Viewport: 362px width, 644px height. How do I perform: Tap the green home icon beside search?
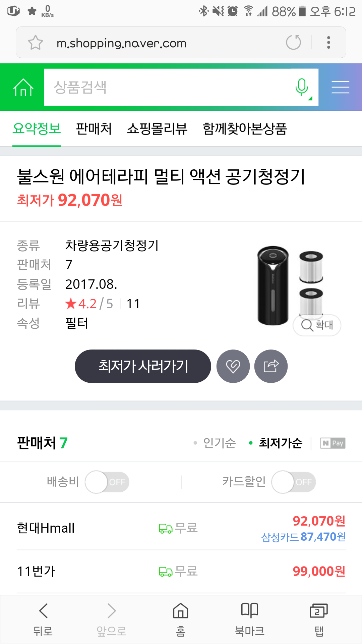(x=23, y=87)
